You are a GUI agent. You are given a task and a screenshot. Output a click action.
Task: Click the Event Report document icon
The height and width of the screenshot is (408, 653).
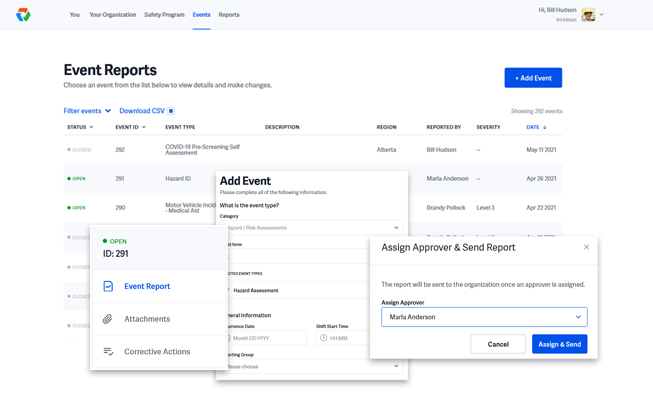click(x=108, y=286)
